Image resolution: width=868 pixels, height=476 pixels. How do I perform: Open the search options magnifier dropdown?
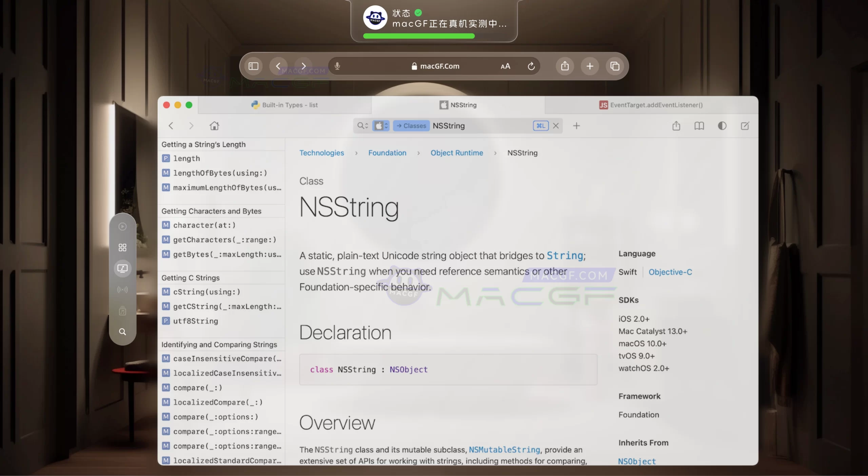pyautogui.click(x=362, y=126)
